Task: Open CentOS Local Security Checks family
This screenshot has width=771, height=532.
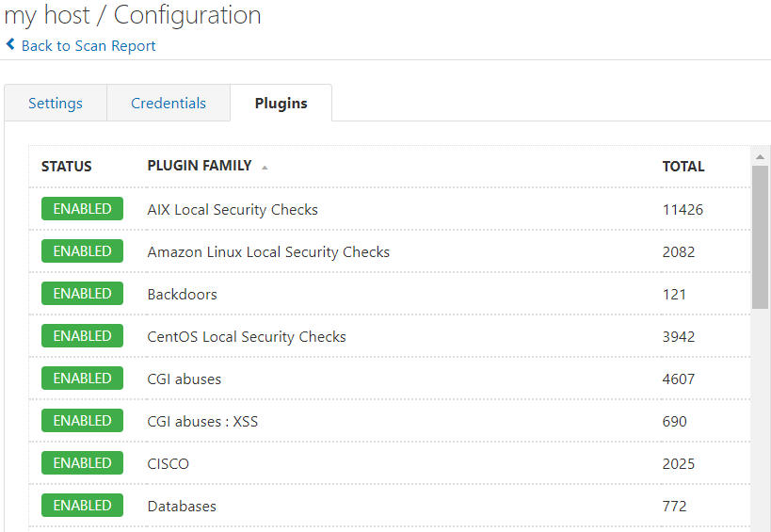Action: point(247,337)
